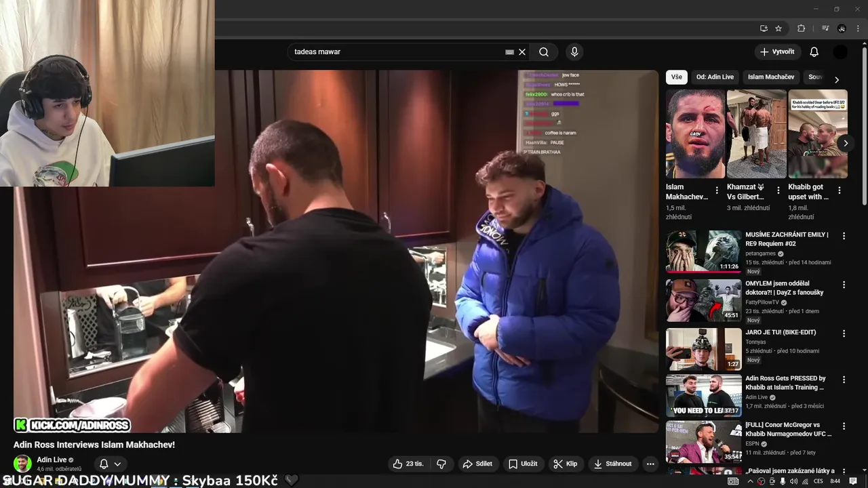Screen dimensions: 868x488
Task: Open more options for JARO JE TU video
Action: [x=844, y=333]
